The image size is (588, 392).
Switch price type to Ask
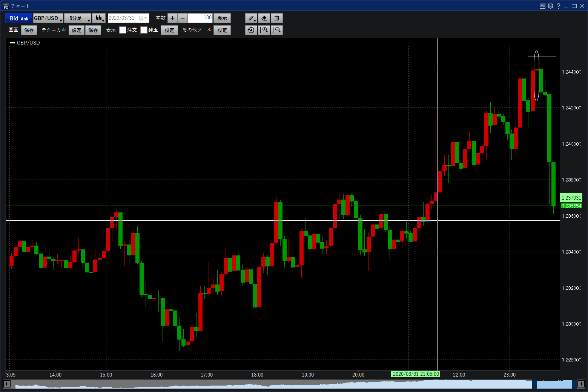(x=25, y=18)
